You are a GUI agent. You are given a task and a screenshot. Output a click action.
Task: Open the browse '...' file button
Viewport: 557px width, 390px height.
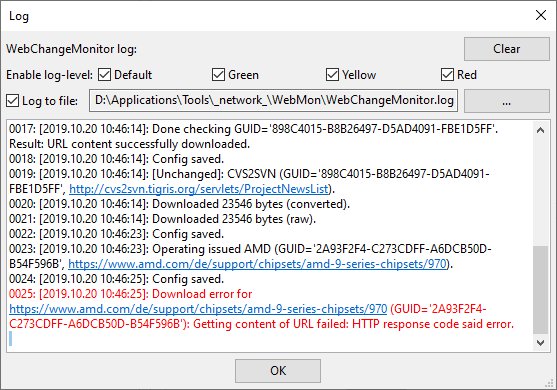point(507,101)
